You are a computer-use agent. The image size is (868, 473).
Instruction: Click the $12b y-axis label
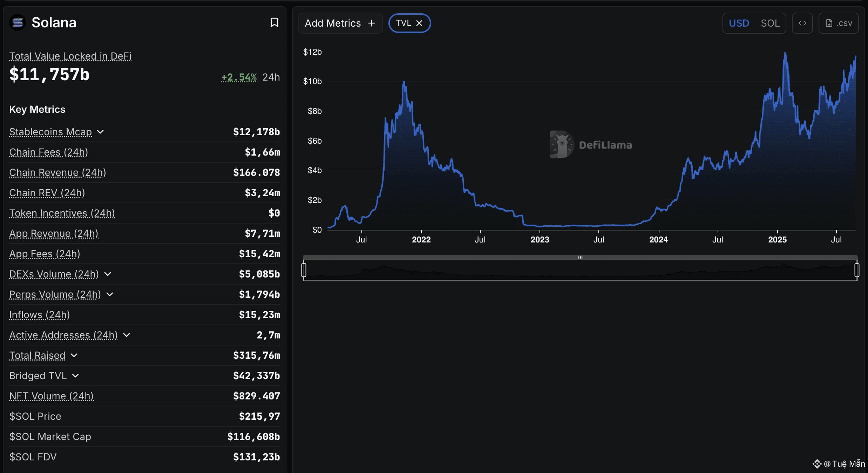click(x=312, y=52)
